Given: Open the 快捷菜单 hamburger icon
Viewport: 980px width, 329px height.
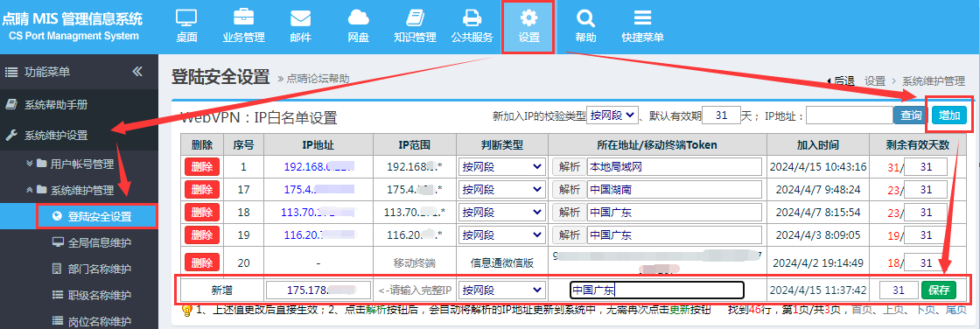Looking at the screenshot, I should pyautogui.click(x=642, y=17).
